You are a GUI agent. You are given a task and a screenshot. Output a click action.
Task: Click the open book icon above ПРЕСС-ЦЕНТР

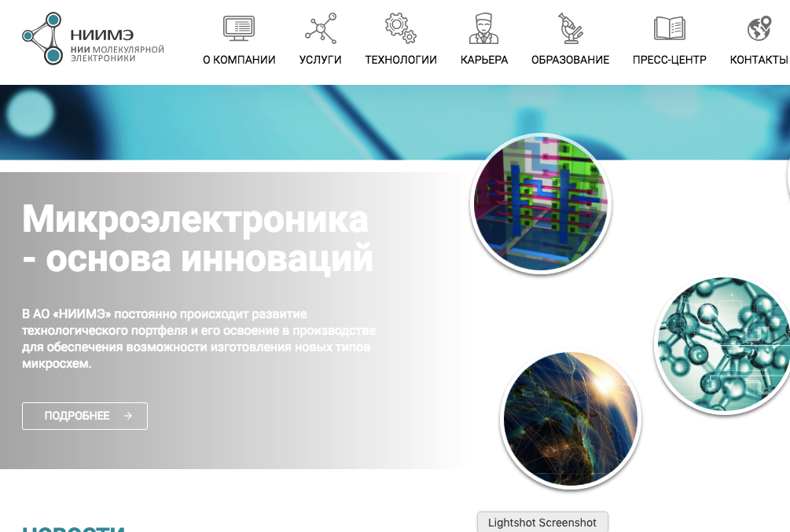coord(669,28)
